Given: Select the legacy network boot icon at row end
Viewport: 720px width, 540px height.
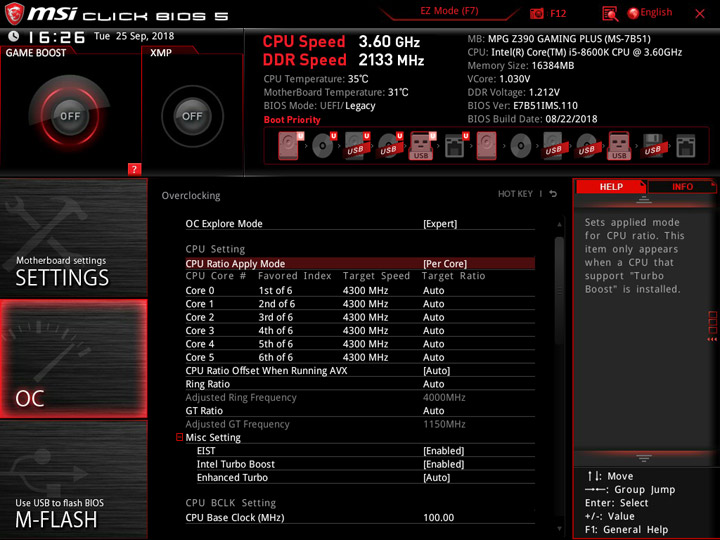Looking at the screenshot, I should pos(686,146).
